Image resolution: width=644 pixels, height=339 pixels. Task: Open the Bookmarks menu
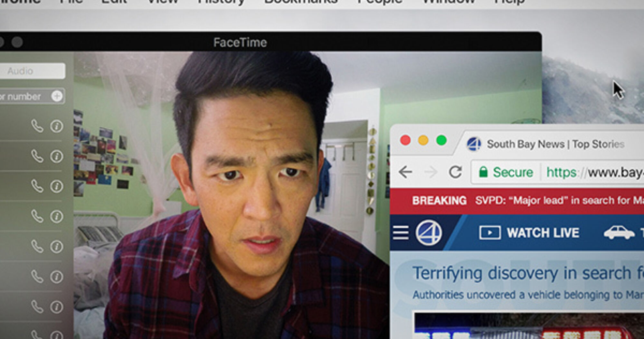[x=300, y=2]
